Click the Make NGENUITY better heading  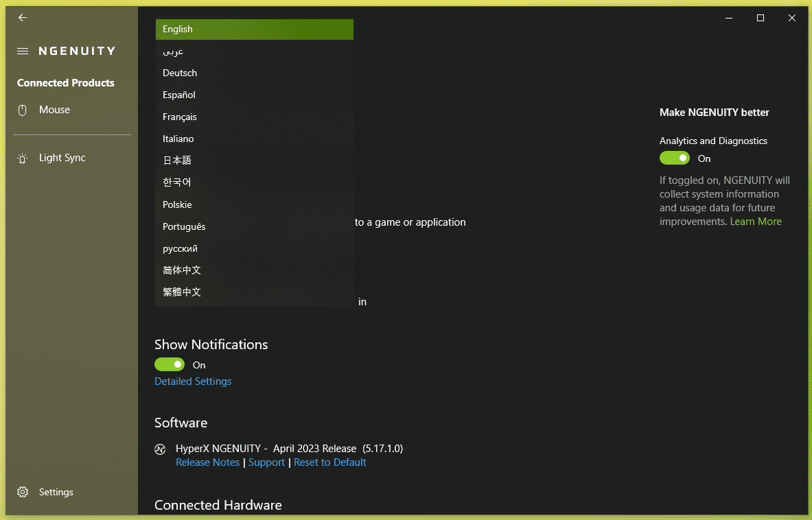(714, 113)
